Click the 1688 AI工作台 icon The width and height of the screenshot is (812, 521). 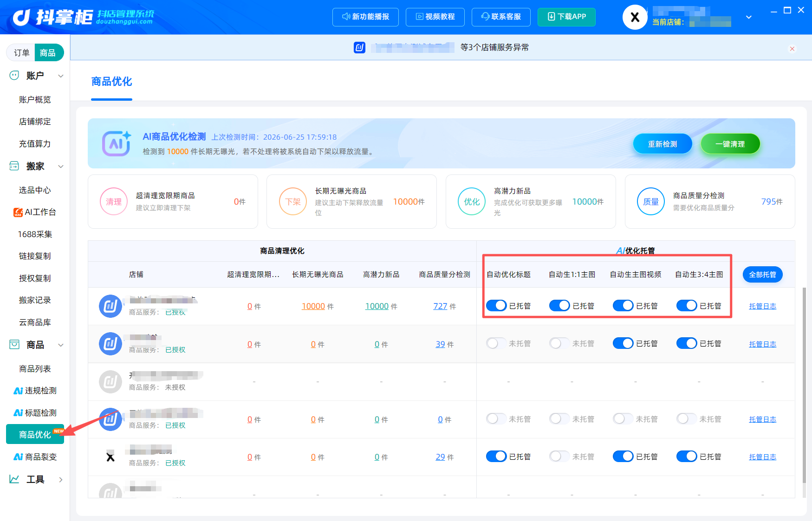pyautogui.click(x=18, y=212)
